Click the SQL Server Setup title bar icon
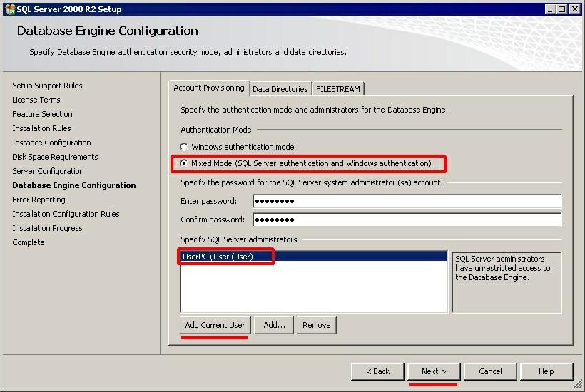This screenshot has height=392, width=585. 10,9
